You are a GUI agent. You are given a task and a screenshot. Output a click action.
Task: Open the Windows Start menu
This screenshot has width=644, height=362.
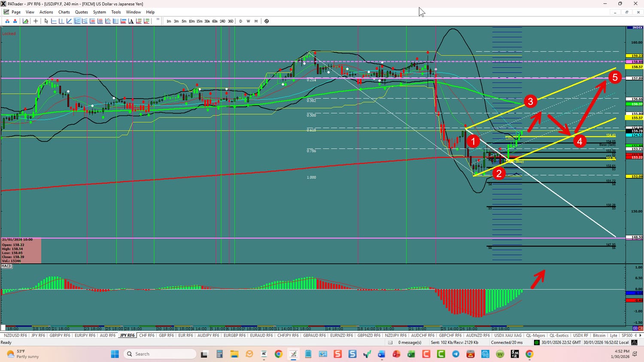pyautogui.click(x=115, y=354)
